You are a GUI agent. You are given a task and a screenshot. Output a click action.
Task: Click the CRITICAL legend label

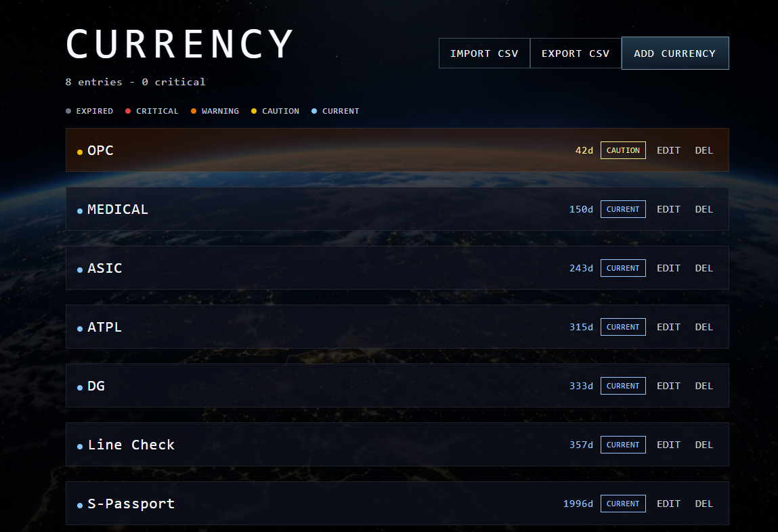157,111
